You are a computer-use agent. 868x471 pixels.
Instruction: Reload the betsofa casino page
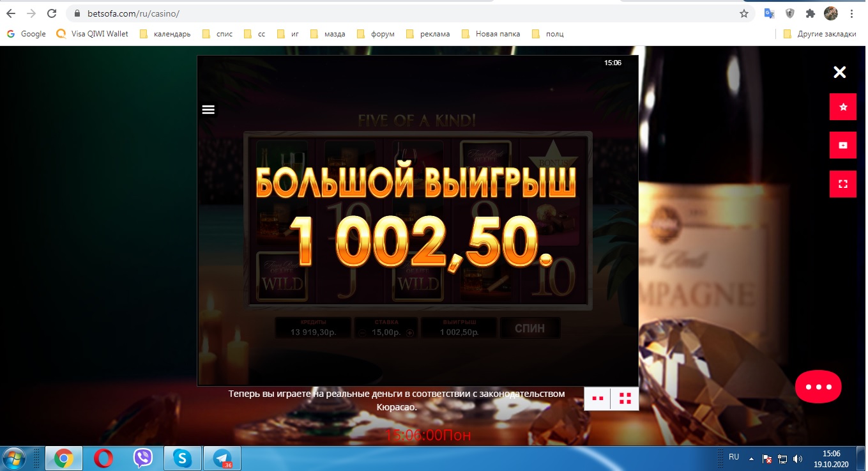(52, 13)
